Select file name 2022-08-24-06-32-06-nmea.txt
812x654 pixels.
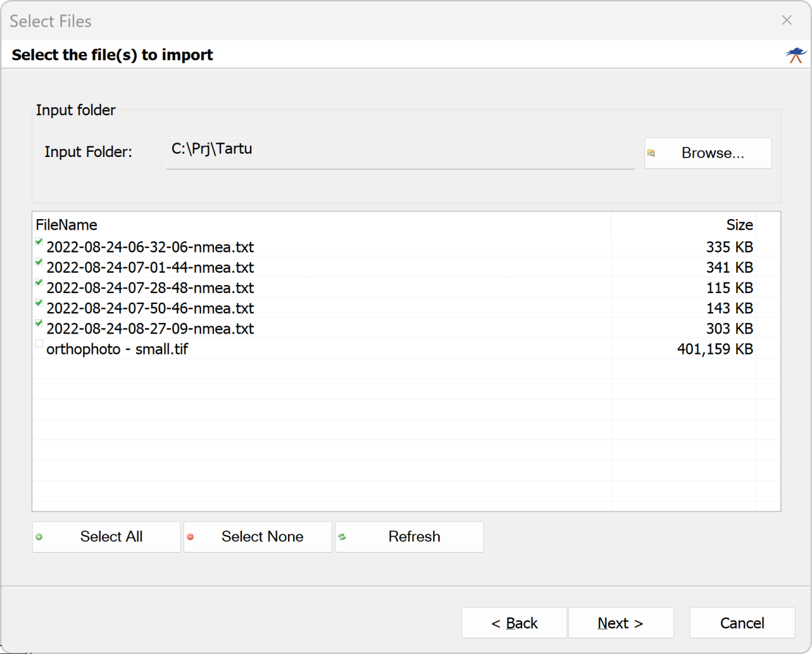point(150,247)
